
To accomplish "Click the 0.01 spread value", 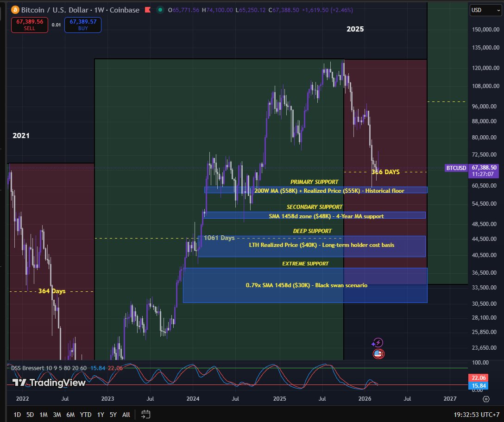I will [x=56, y=25].
